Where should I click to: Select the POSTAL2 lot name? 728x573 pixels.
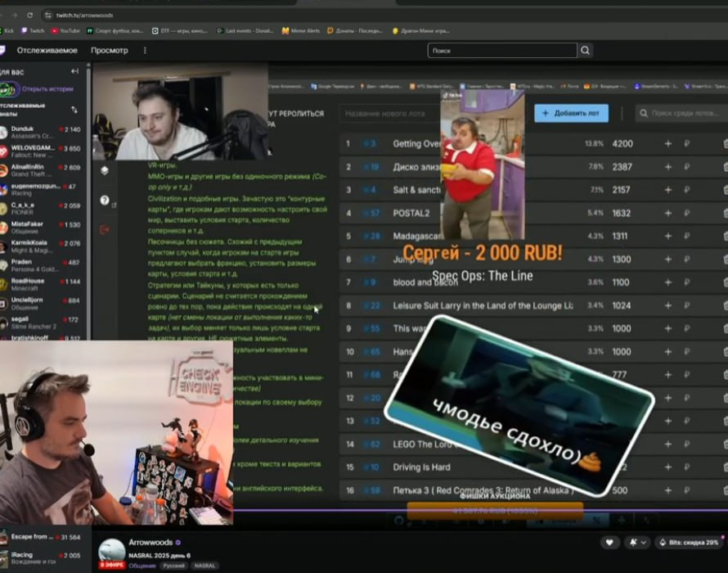(x=411, y=214)
